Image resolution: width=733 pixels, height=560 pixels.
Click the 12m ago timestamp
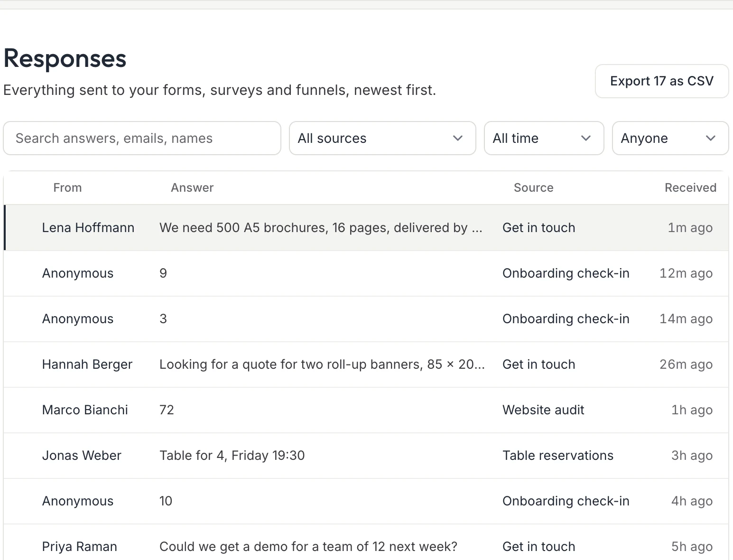[686, 273]
